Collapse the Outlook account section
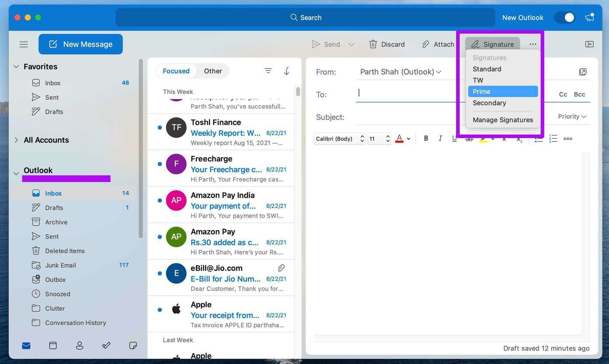609x364 pixels. click(16, 173)
